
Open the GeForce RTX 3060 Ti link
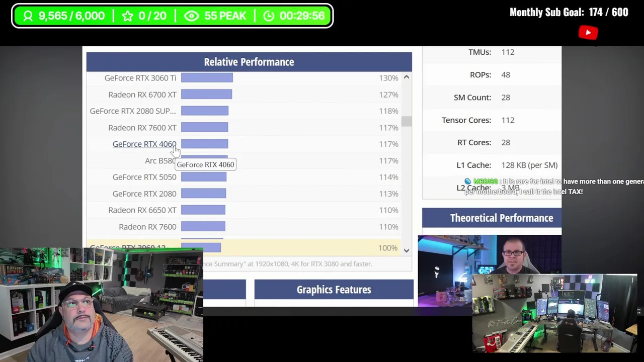pyautogui.click(x=140, y=78)
